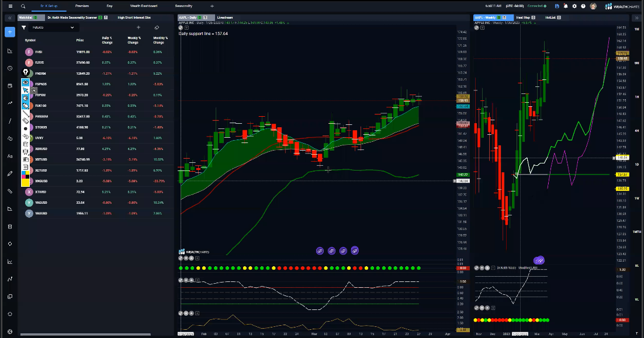Select the 1W timeframe on right strip
Screen dimensions: 644x338
(x=636, y=198)
